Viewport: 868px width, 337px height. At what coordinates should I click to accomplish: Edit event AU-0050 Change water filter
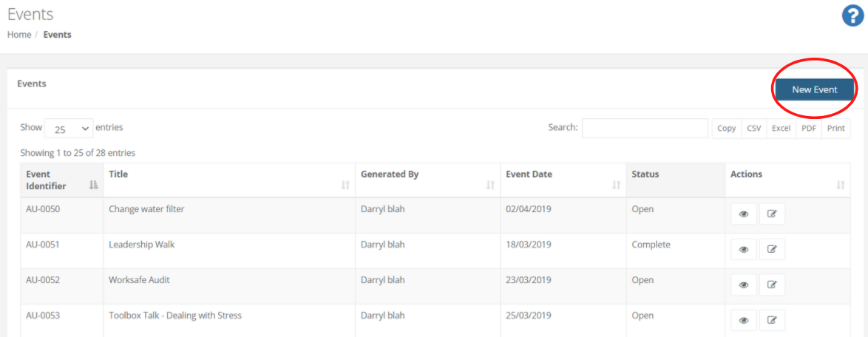click(772, 214)
